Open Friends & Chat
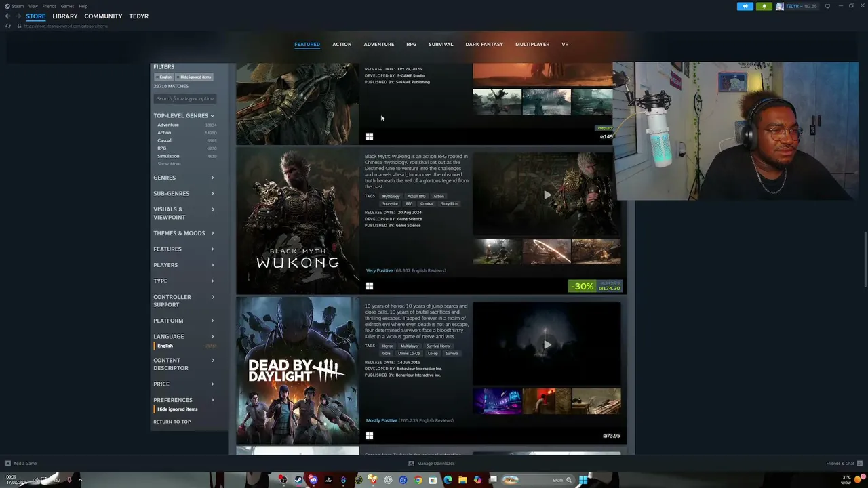The image size is (868, 488). pos(843,464)
